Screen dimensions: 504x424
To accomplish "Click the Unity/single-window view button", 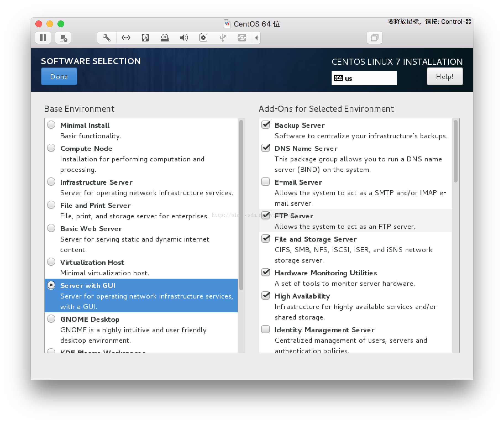I will tap(375, 38).
